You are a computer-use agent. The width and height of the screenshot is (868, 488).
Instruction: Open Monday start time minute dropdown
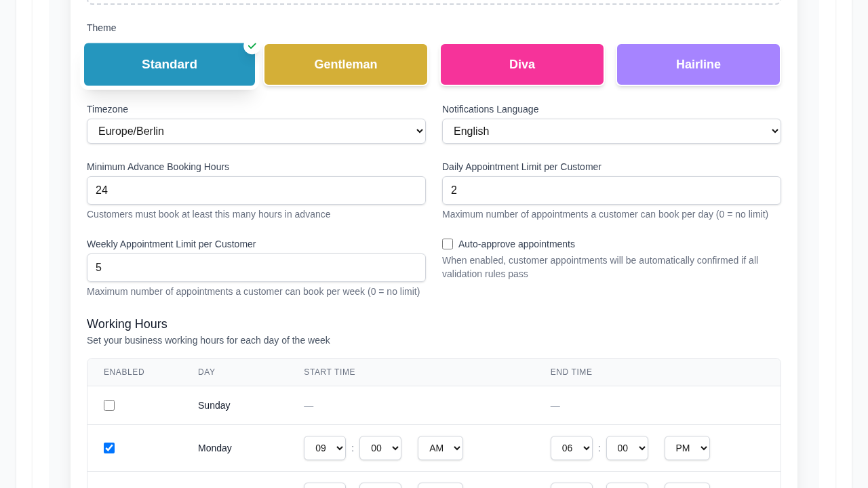click(380, 448)
